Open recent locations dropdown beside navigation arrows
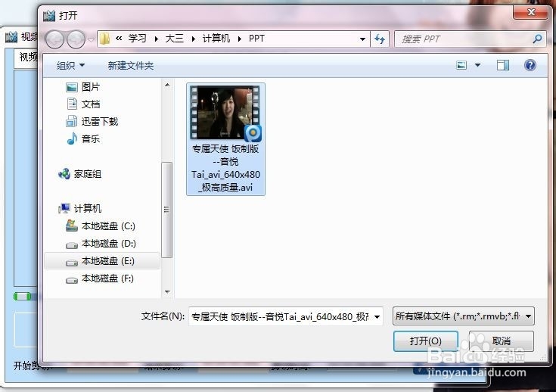Screen dimensions: 556x392 pyautogui.click(x=91, y=39)
